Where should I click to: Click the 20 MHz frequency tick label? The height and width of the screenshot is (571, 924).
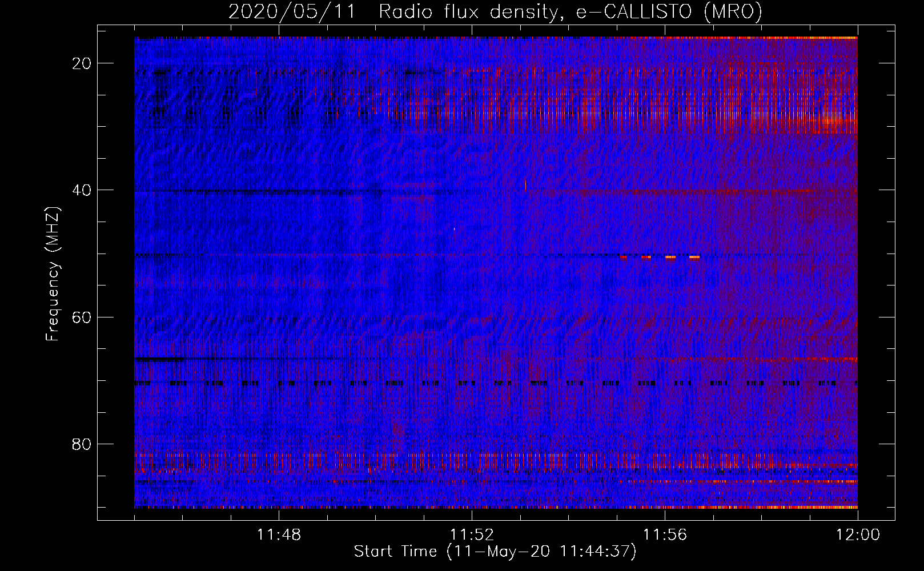(x=82, y=63)
